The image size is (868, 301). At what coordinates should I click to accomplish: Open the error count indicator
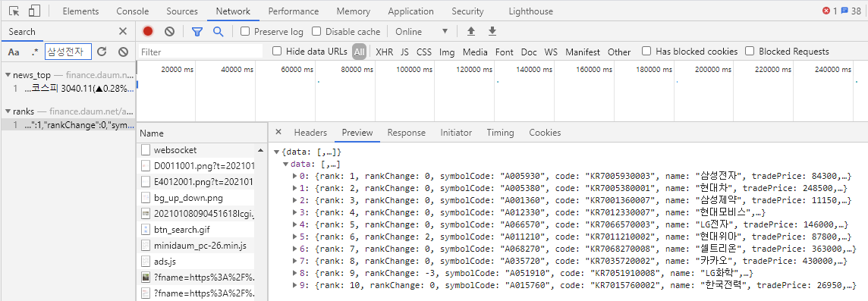click(829, 11)
